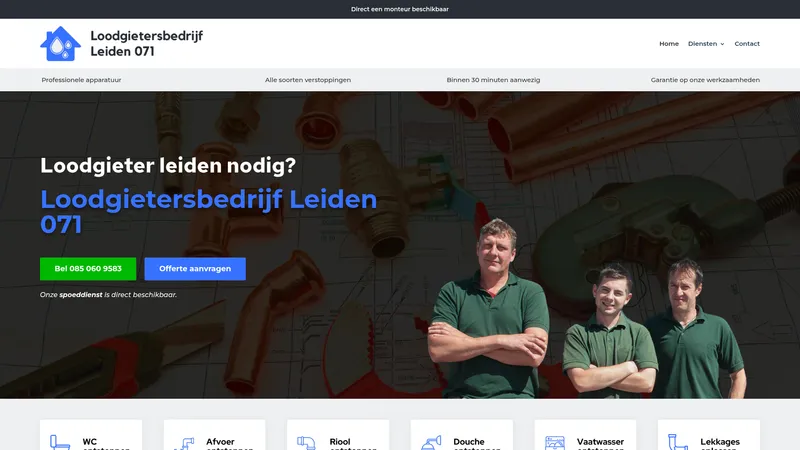Click 'Binnen 30 minuten aanwezig' text

tap(493, 80)
